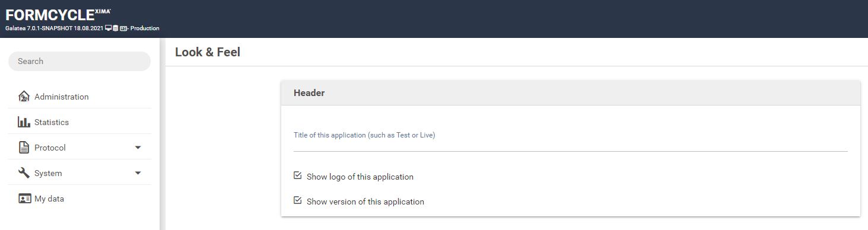
Task: Expand the System menu arrow
Action: tap(138, 173)
